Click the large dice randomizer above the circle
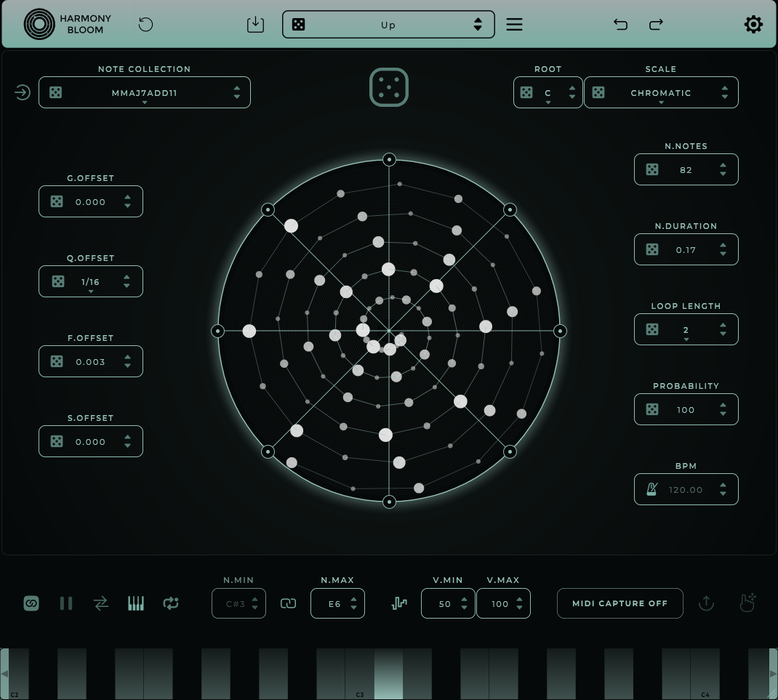778x700 pixels. click(x=389, y=87)
